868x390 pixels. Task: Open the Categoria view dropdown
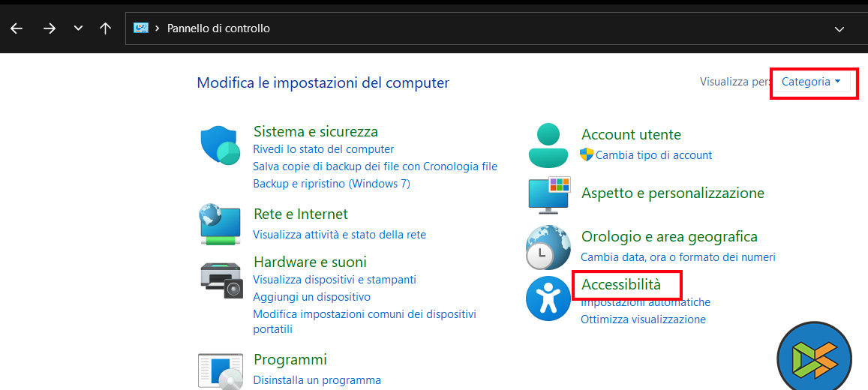tap(811, 82)
